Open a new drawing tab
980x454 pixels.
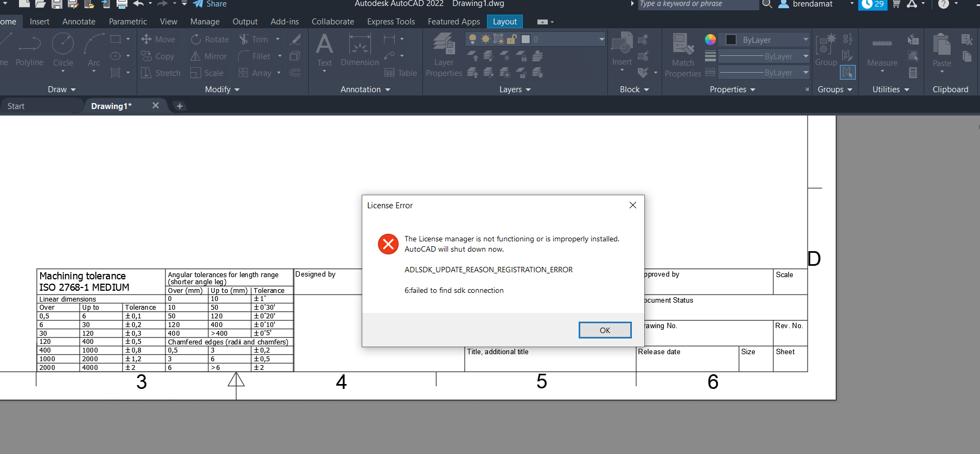pos(180,106)
